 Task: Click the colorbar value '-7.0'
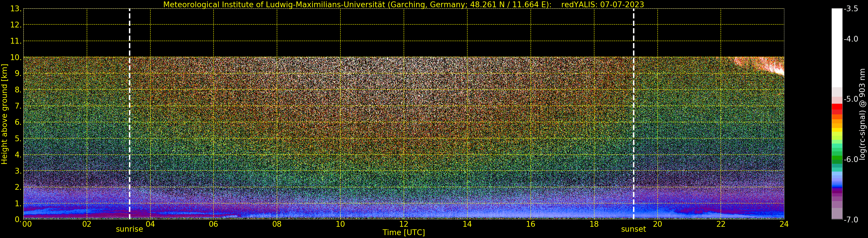pyautogui.click(x=851, y=220)
